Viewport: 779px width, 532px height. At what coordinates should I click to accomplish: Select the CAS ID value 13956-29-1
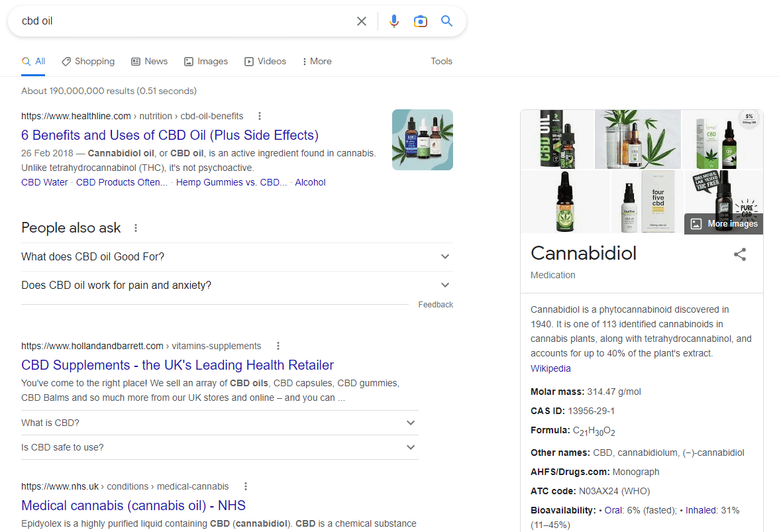click(x=591, y=411)
